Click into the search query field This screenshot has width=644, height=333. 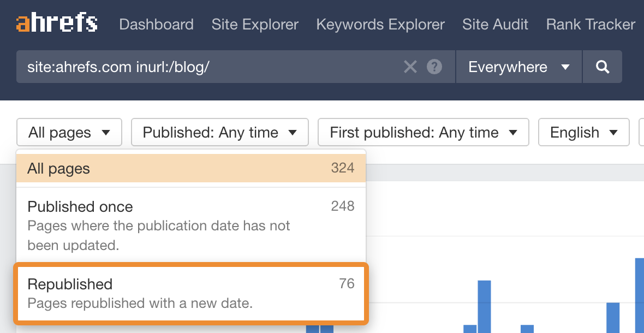pyautogui.click(x=207, y=67)
